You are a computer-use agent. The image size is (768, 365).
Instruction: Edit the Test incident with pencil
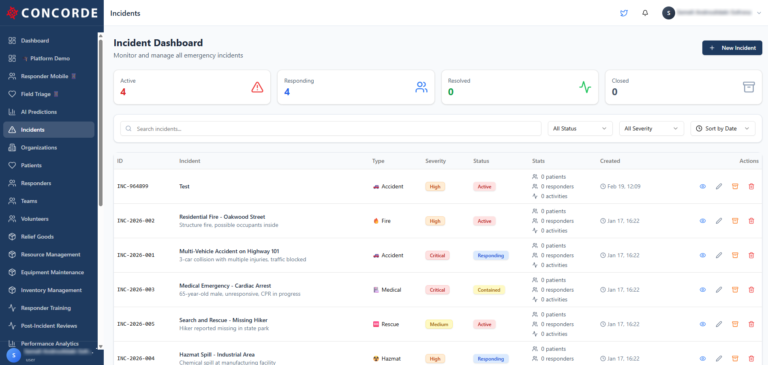[x=719, y=187]
